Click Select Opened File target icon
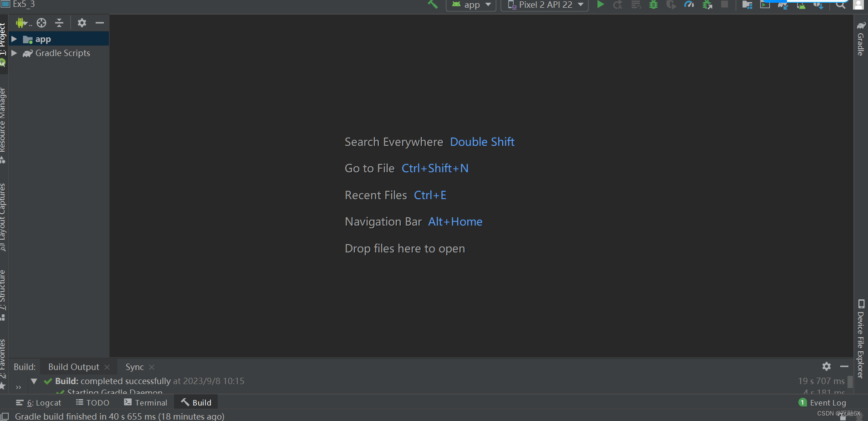This screenshot has width=868, height=421. point(41,23)
